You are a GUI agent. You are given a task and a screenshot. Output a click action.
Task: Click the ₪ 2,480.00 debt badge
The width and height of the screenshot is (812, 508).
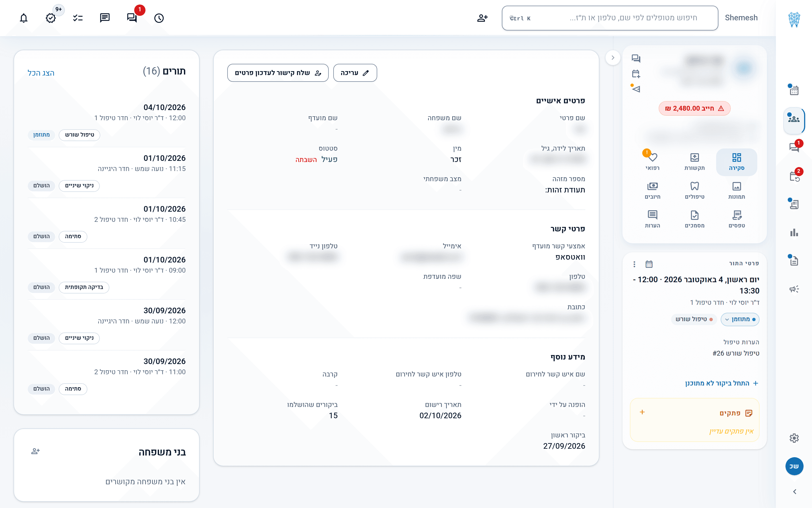point(694,108)
